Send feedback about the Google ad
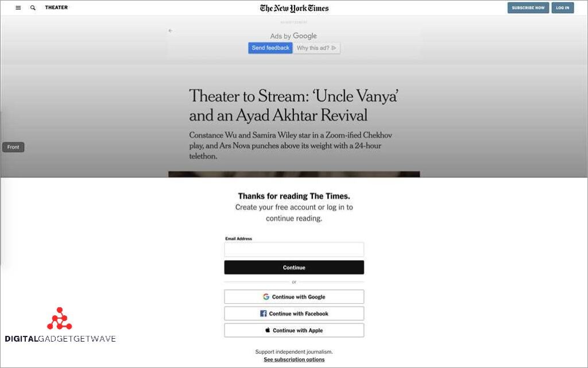 point(270,48)
